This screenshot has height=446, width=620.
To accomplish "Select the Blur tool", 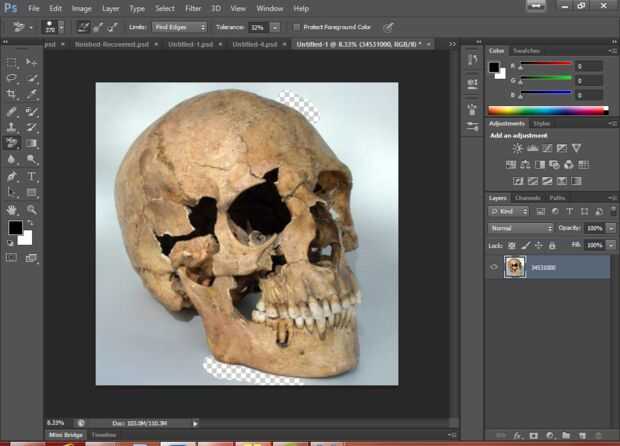I will tap(11, 159).
